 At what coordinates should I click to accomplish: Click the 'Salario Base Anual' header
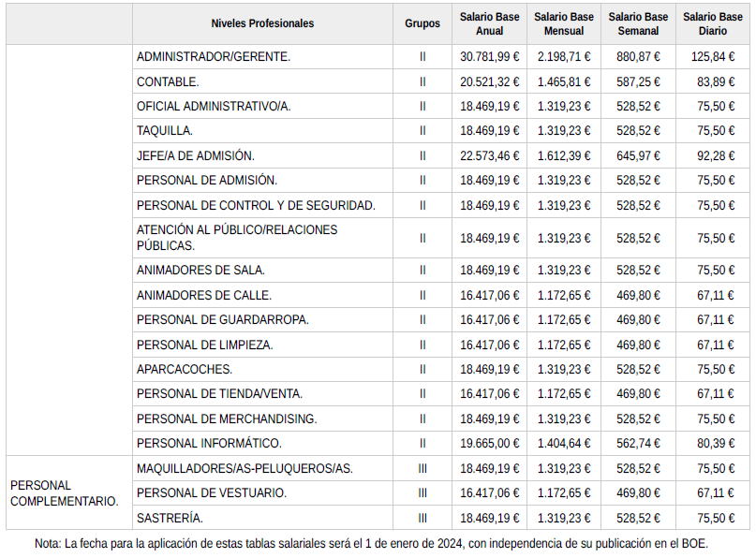489,23
